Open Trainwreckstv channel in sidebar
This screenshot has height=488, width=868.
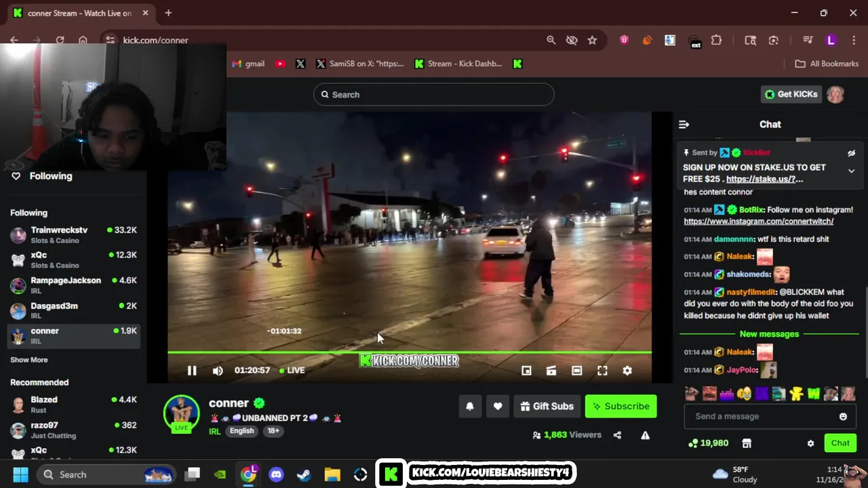point(74,235)
